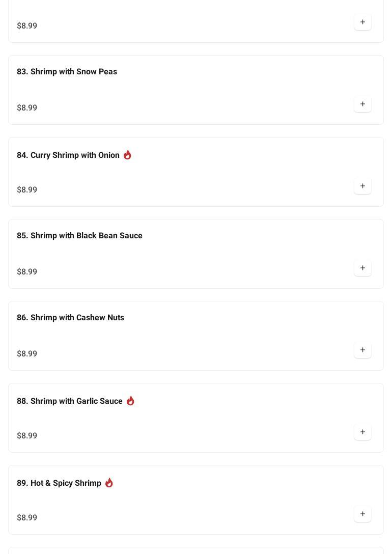
Task: Open 83. Shrimp with Snow Peas item
Action: pyautogui.click(x=67, y=72)
